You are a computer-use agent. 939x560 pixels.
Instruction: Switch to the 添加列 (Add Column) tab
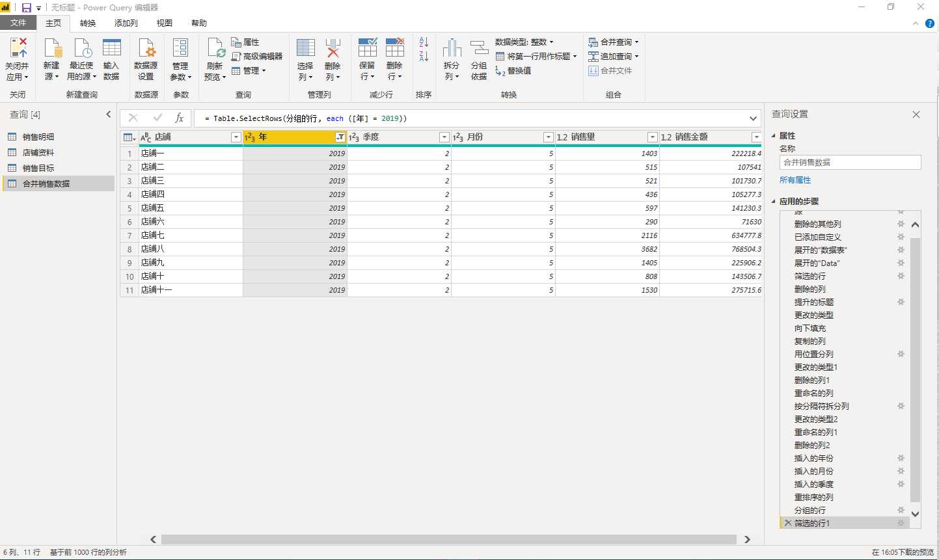[126, 23]
